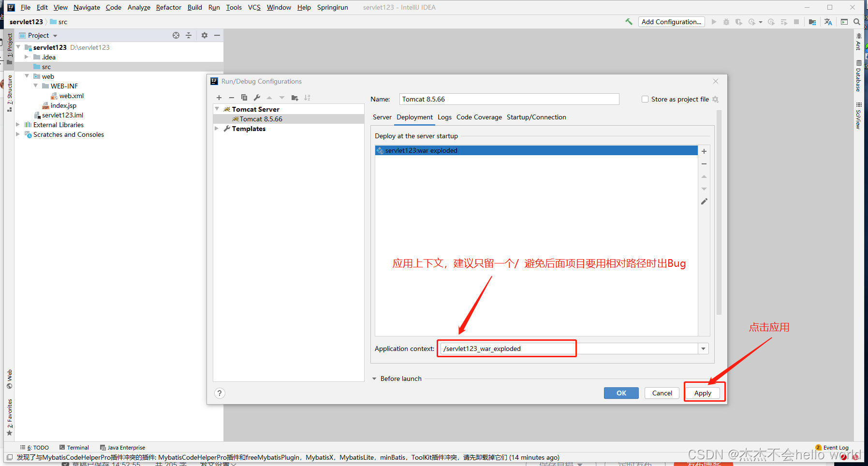This screenshot has width=868, height=466.
Task: Collapse the Tomcat Server node
Action: point(217,109)
